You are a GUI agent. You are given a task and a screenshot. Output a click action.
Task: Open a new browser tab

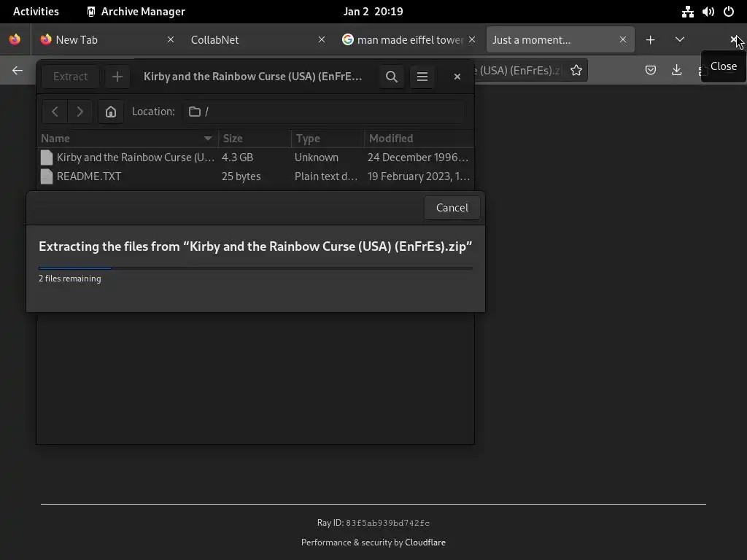pyautogui.click(x=650, y=39)
